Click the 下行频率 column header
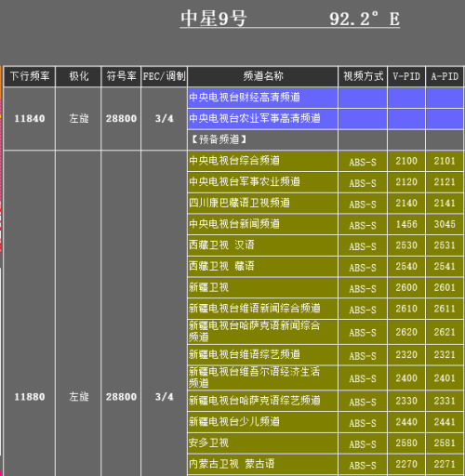Screen dimensions: 465x476 30,76
